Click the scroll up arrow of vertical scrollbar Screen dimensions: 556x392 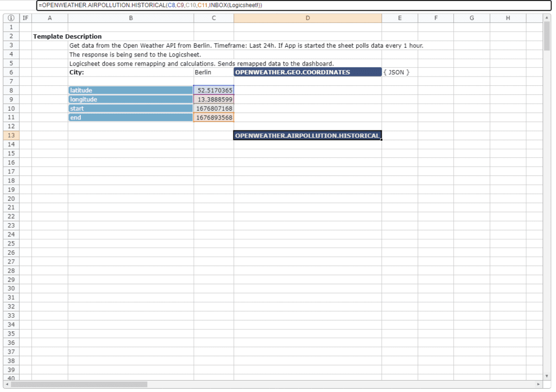(x=546, y=18)
